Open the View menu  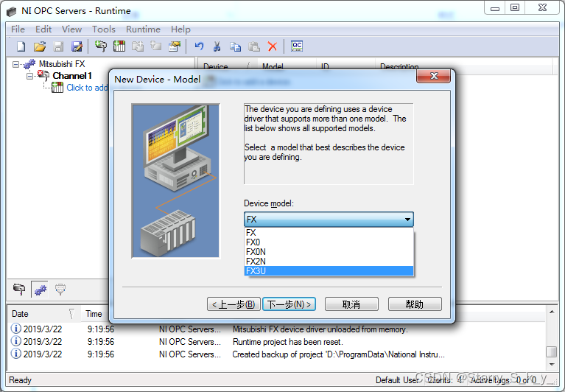[71, 29]
